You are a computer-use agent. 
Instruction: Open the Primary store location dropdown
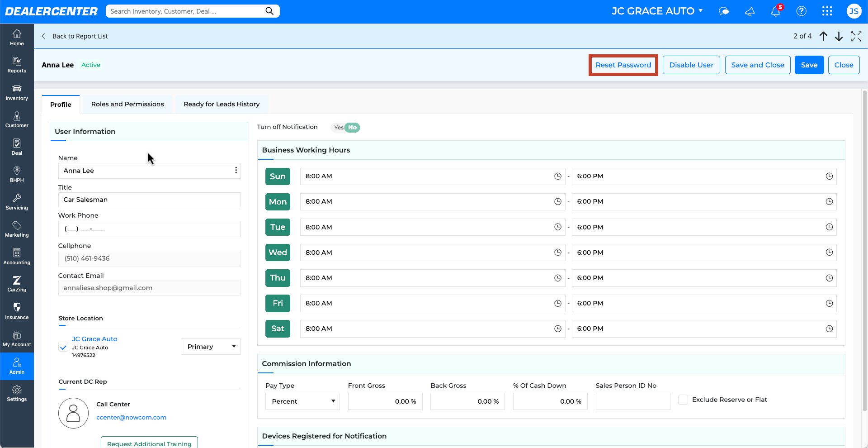point(211,347)
